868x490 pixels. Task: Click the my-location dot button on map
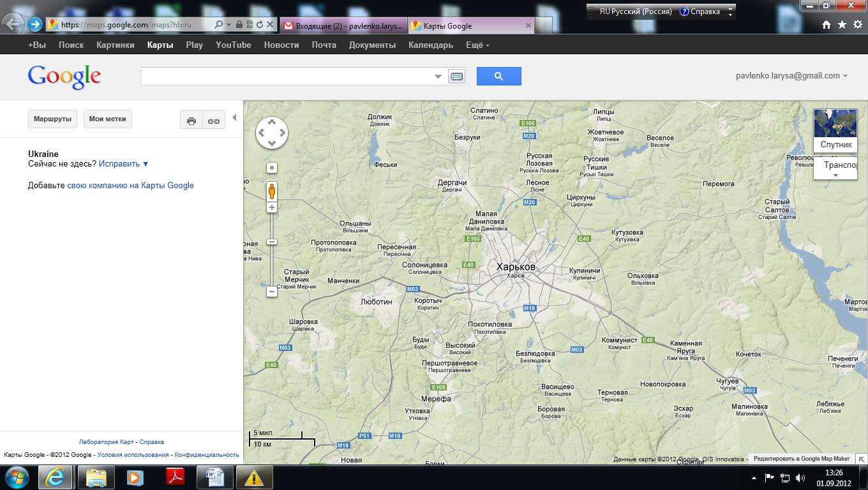[x=272, y=168]
